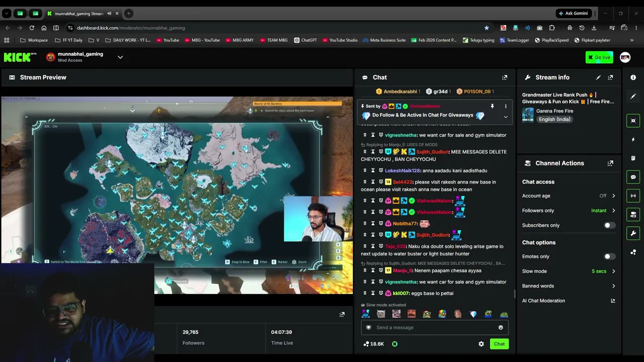Open the Workspace bookmarks folder

click(34, 40)
